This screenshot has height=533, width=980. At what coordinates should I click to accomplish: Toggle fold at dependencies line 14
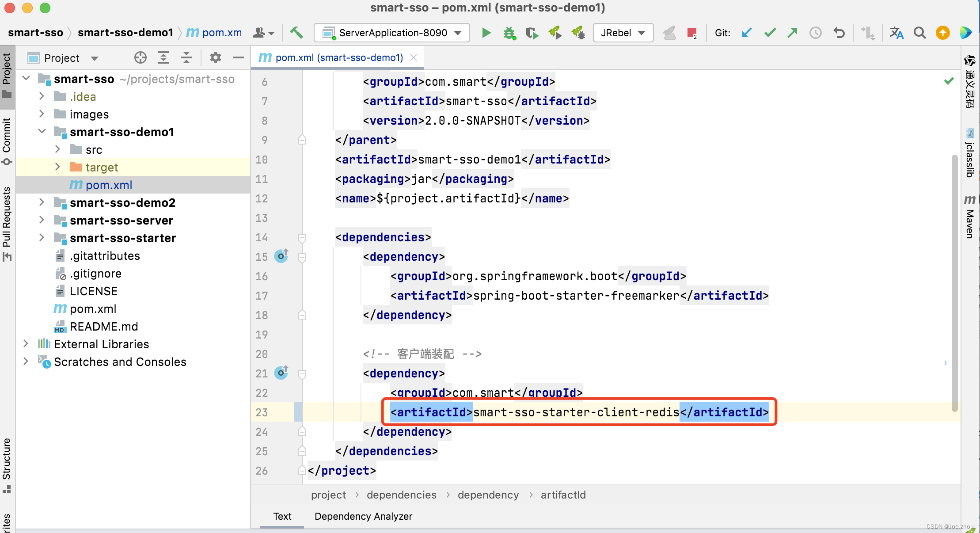coord(302,238)
